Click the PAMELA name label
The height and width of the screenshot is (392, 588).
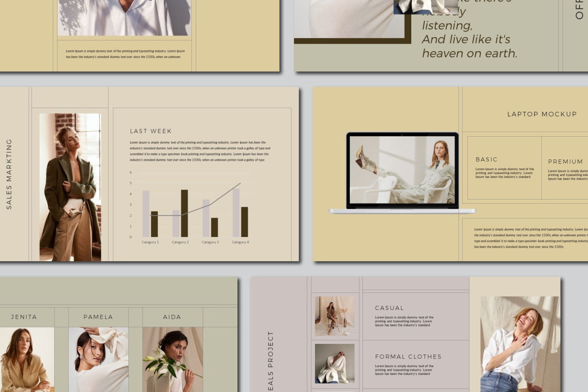click(x=98, y=317)
